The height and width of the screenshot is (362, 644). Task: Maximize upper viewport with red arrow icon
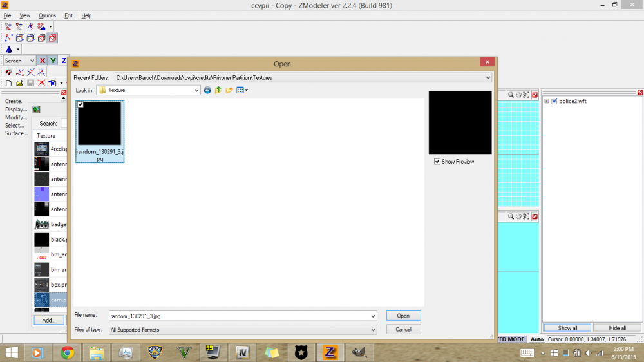point(535,95)
